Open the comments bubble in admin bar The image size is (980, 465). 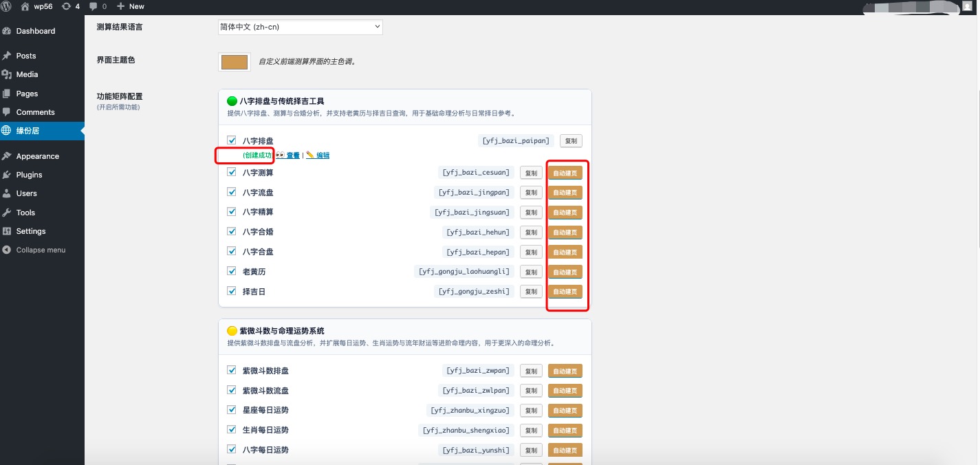click(98, 6)
